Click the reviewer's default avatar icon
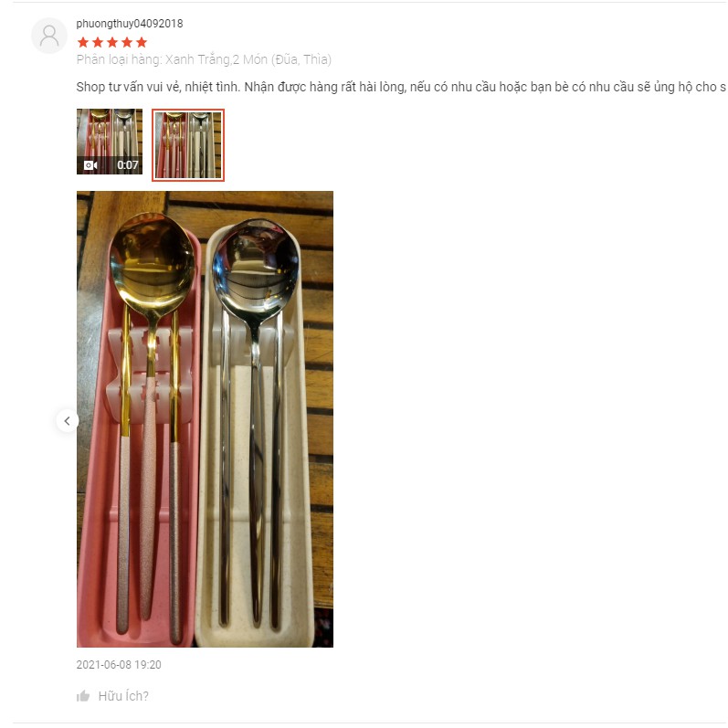728x728 pixels. (48, 36)
